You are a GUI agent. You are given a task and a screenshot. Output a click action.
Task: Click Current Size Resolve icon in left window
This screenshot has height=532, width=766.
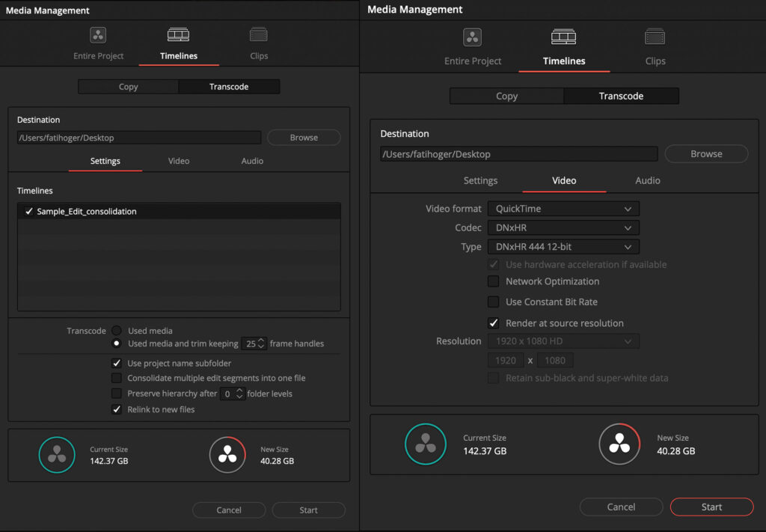pos(57,455)
